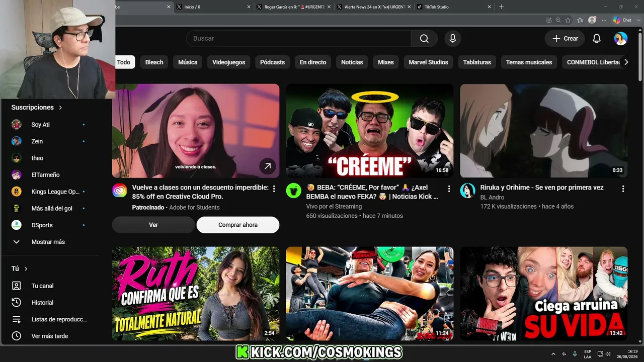Open ad link arrow on Adobe thumbnail
644x362 pixels.
pyautogui.click(x=268, y=166)
